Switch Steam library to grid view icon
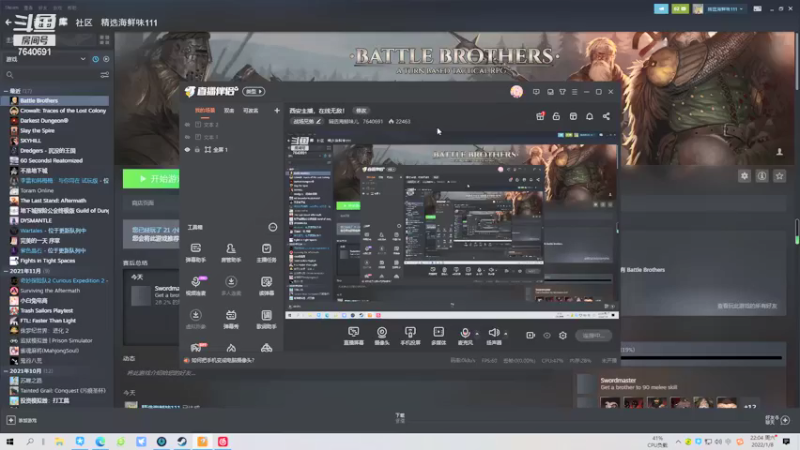The height and width of the screenshot is (450, 800). (x=105, y=40)
